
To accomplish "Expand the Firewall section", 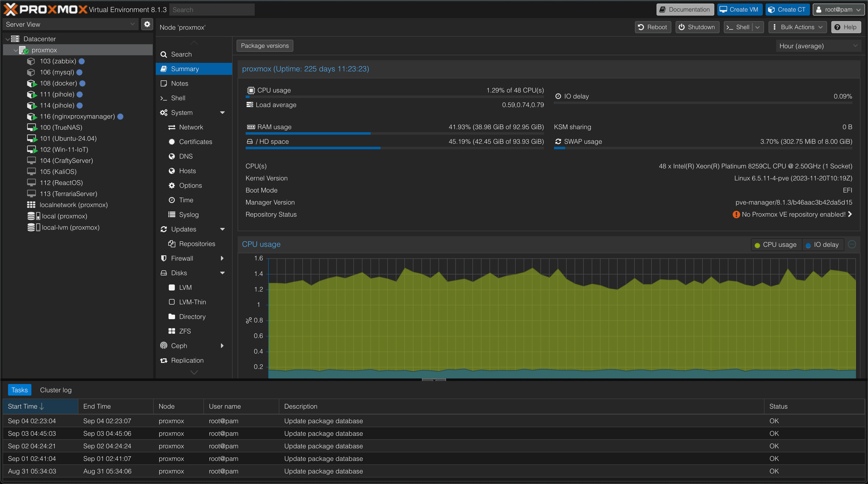I will [222, 258].
